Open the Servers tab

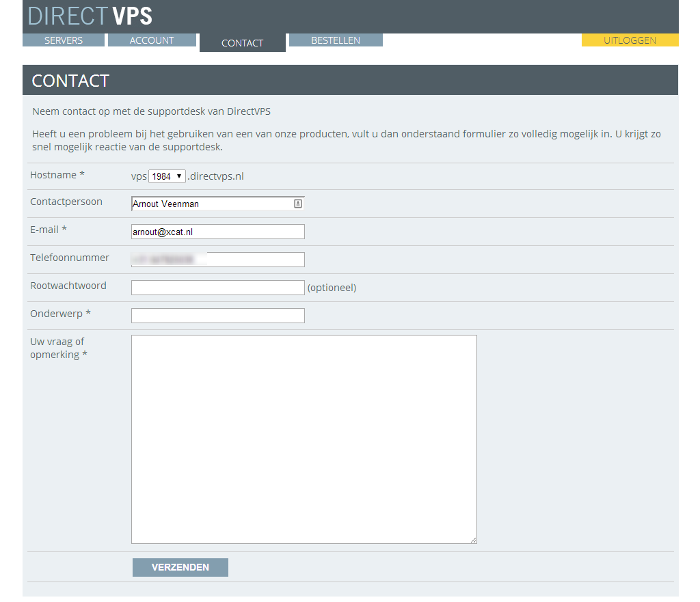(64, 40)
